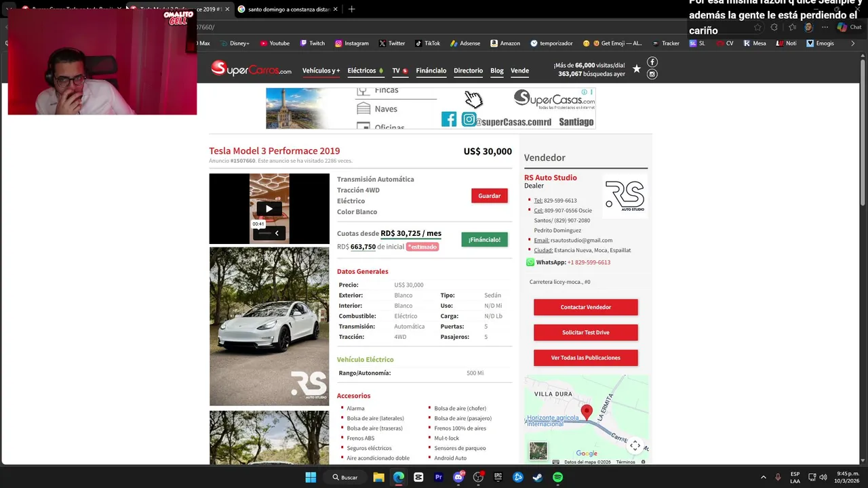The height and width of the screenshot is (488, 868).
Task: Open the Windows Start menu
Action: [x=311, y=477]
